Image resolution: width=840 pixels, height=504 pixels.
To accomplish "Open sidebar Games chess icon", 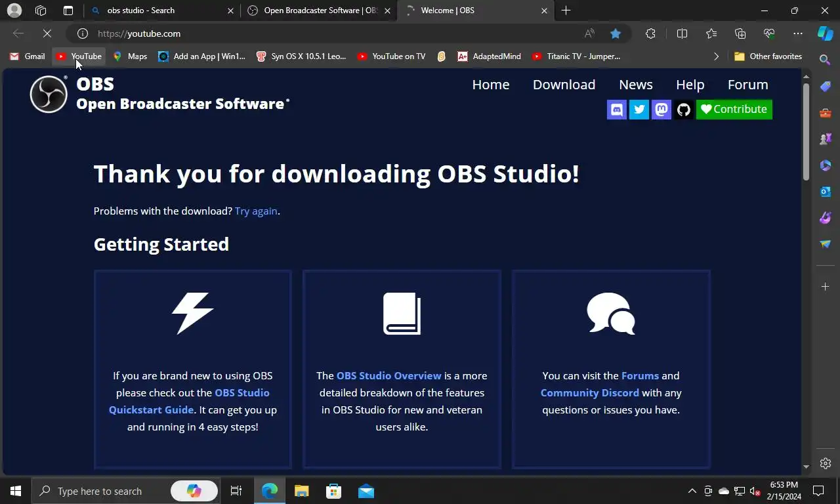I will (826, 139).
